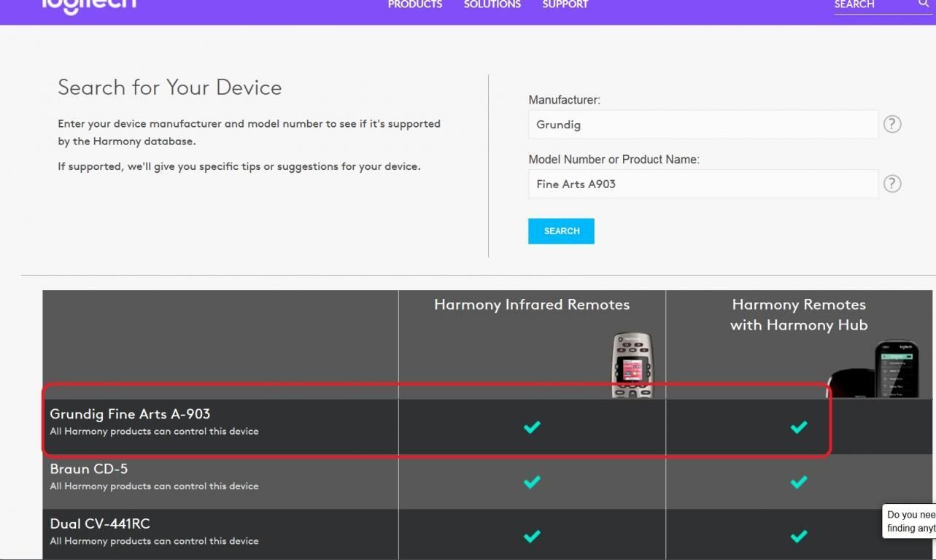Click infrared checkmark for Dual CV-441RC
Viewport: 936px width, 560px height.
532,536
